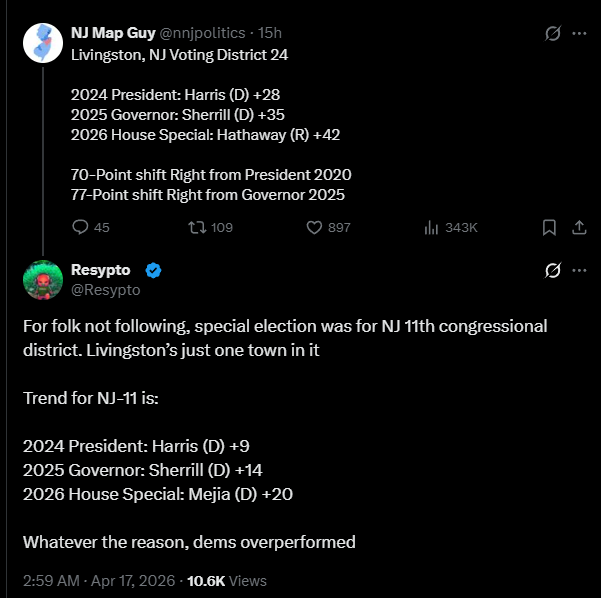Share NJ Map Guy's post

coord(579,228)
